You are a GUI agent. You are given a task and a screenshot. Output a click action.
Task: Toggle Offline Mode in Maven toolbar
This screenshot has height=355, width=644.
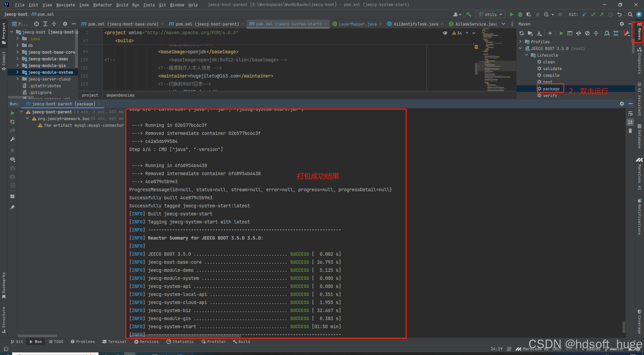pos(579,33)
